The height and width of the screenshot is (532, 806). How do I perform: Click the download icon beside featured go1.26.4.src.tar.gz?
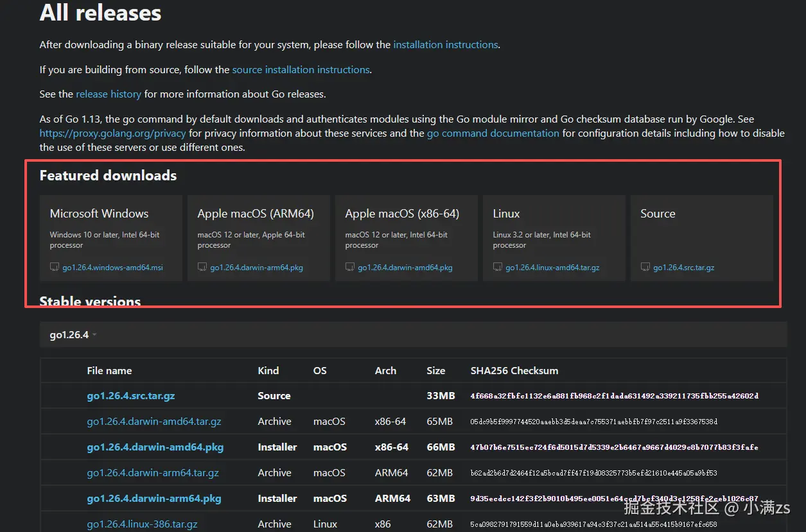coord(645,267)
